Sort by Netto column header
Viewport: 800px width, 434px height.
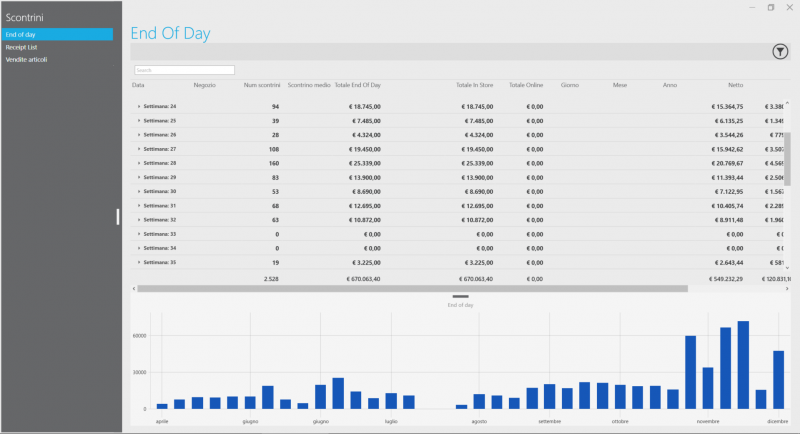[735, 85]
